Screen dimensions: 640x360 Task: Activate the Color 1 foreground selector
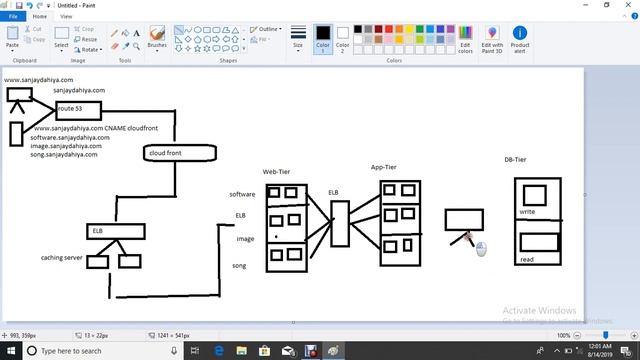[323, 40]
